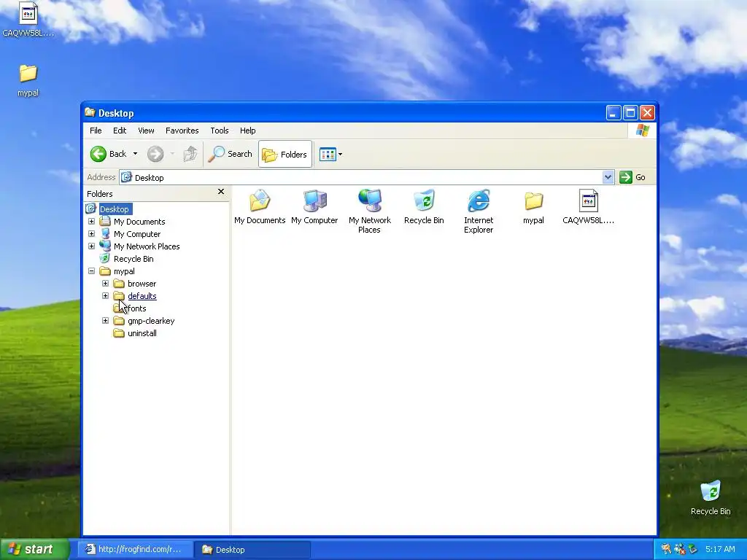Select the gmp-clearkey folder in tree

[x=151, y=321]
